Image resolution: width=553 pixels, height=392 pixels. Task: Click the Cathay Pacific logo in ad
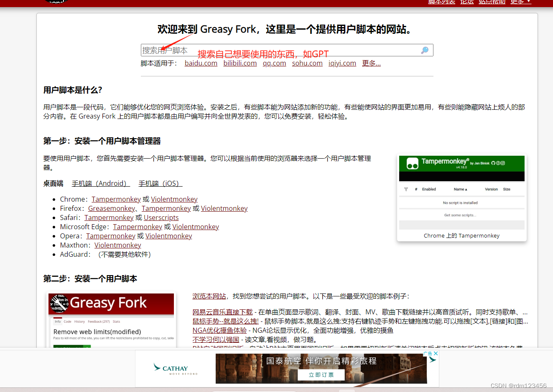(175, 369)
